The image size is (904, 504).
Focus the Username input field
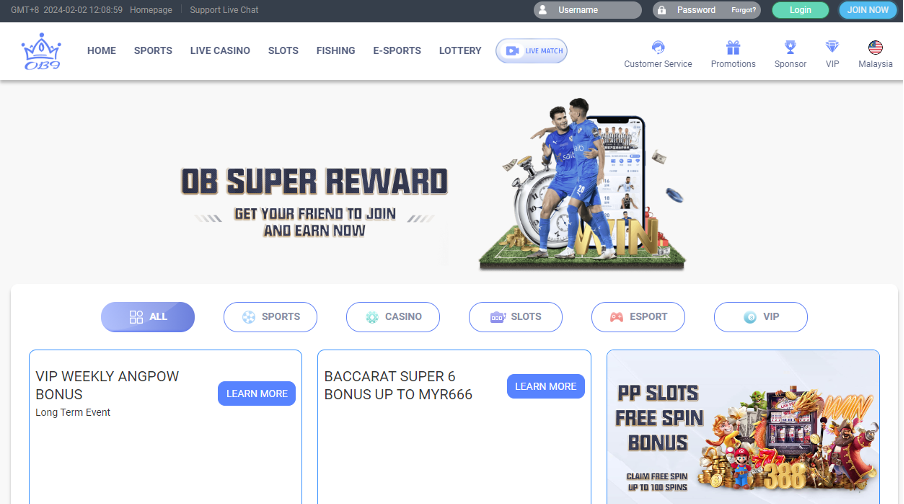click(587, 10)
